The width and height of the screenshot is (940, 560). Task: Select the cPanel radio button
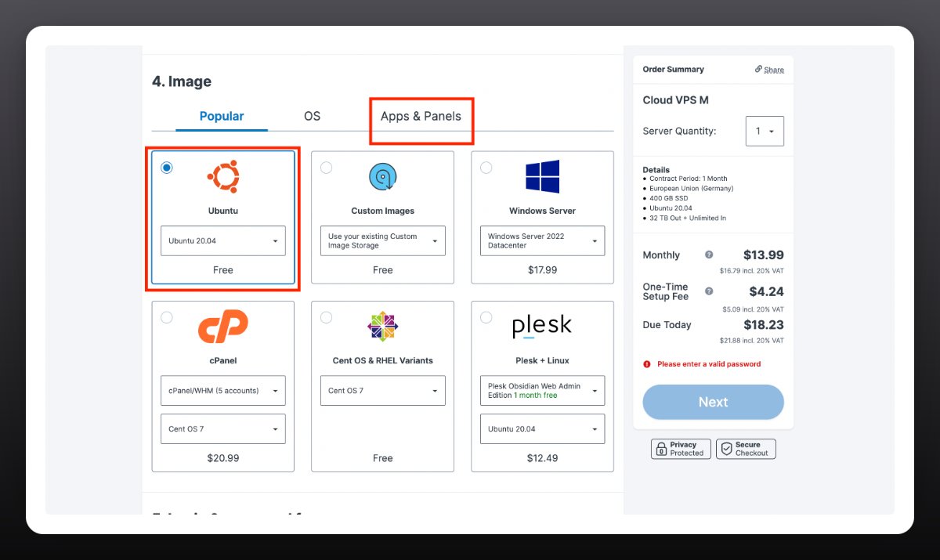coord(166,317)
